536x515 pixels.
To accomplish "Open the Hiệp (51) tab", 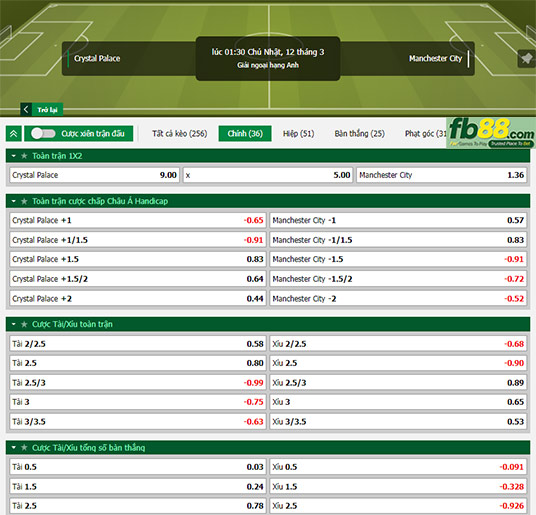I will click(x=298, y=134).
